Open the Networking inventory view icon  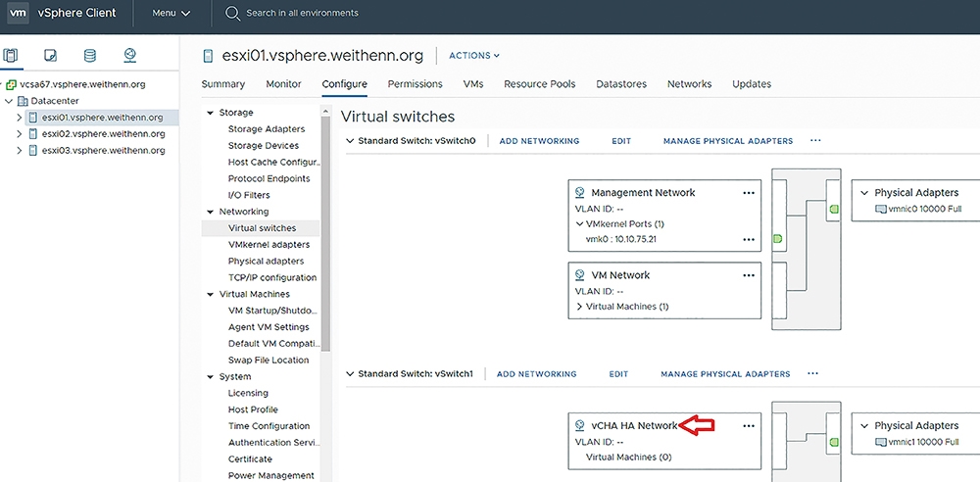point(130,56)
